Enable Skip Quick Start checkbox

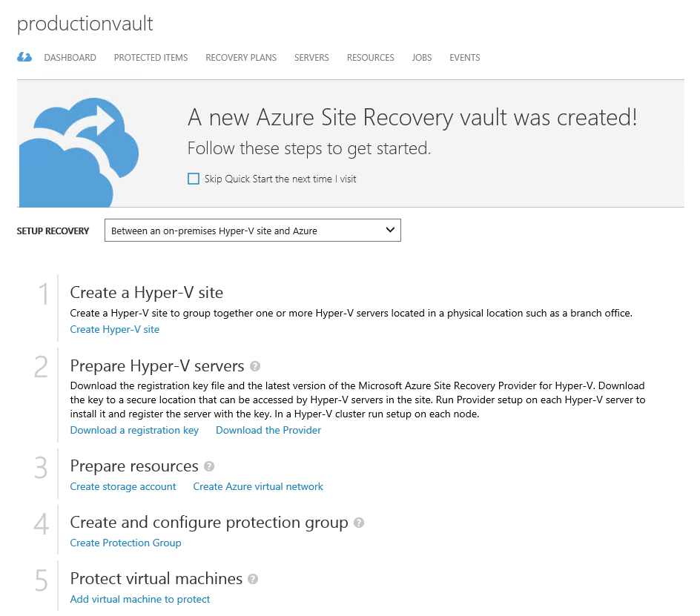194,179
